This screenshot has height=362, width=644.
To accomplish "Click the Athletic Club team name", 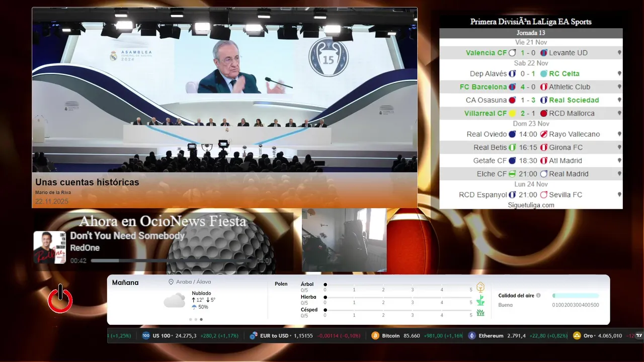I will coord(570,87).
